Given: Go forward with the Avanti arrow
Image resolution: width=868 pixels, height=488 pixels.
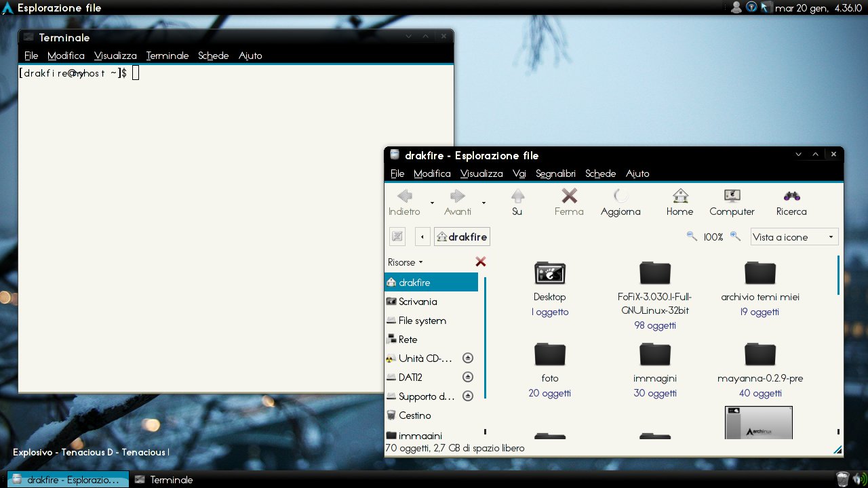Looking at the screenshot, I should point(458,203).
